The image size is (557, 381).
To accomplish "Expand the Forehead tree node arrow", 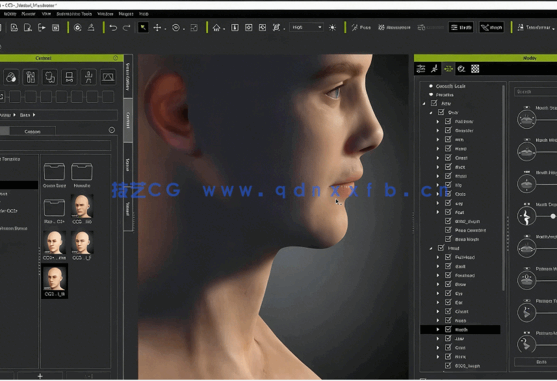I will 438,275.
